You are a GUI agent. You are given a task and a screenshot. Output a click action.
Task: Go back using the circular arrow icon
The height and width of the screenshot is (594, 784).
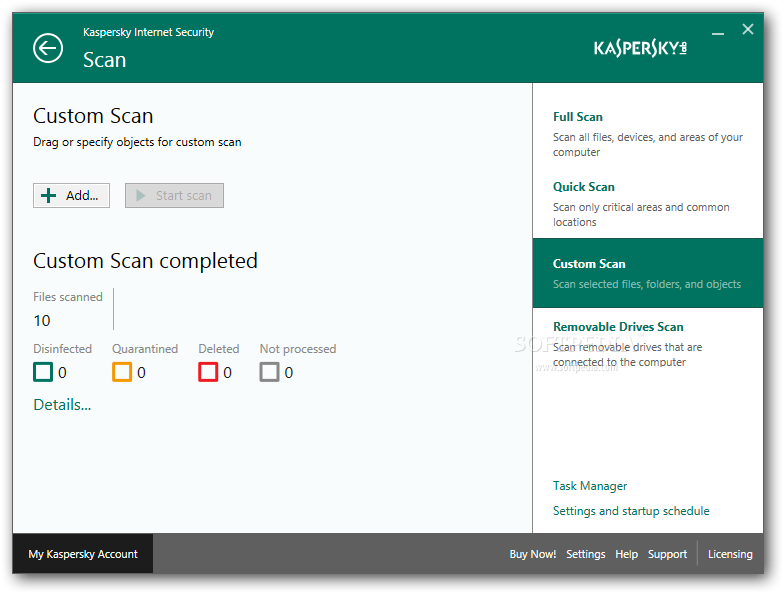tap(48, 48)
